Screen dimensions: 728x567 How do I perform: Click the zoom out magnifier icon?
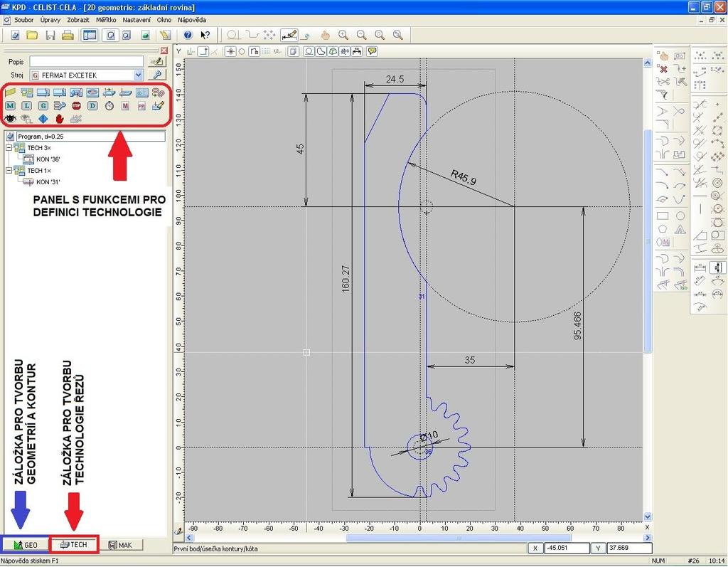361,35
